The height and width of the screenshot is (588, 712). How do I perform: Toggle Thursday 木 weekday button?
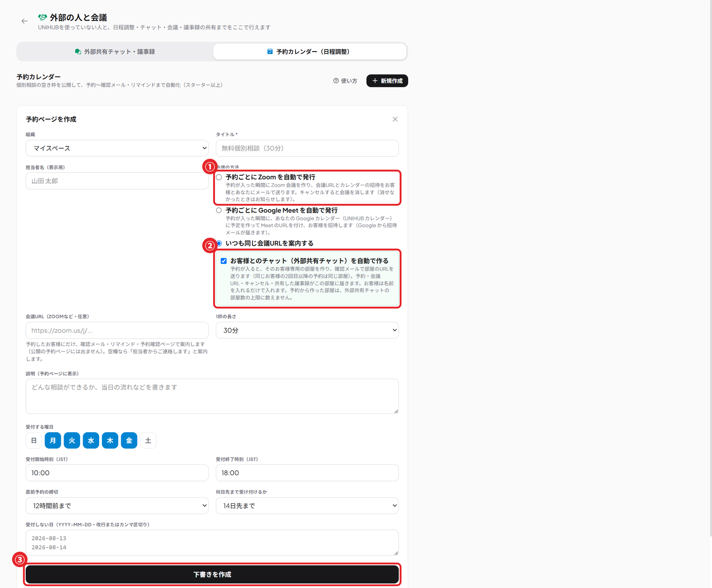pos(110,441)
